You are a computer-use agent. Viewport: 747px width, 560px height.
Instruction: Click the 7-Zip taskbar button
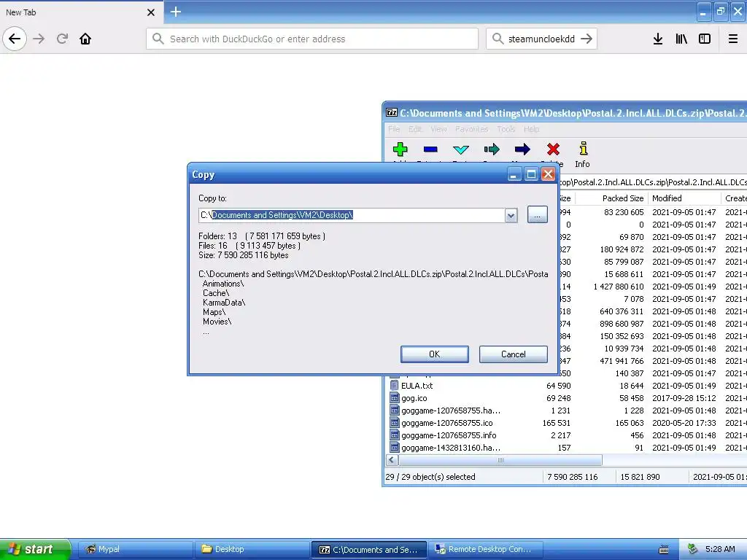point(368,549)
